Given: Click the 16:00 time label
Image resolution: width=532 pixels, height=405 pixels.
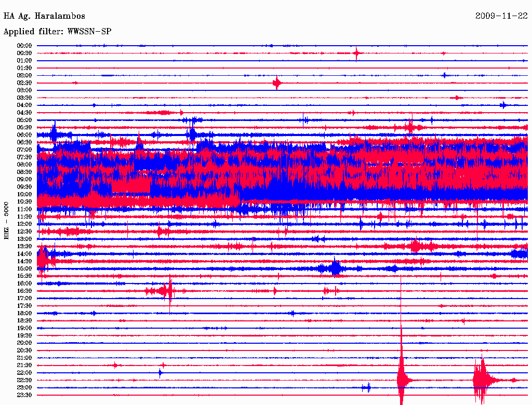Looking at the screenshot, I should [24, 283].
